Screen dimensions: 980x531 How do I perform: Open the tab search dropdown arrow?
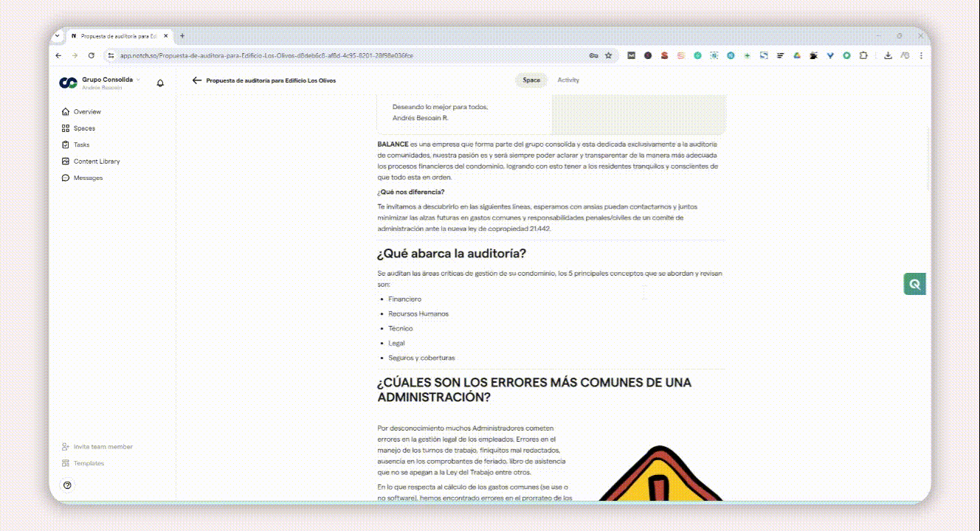[x=58, y=35]
